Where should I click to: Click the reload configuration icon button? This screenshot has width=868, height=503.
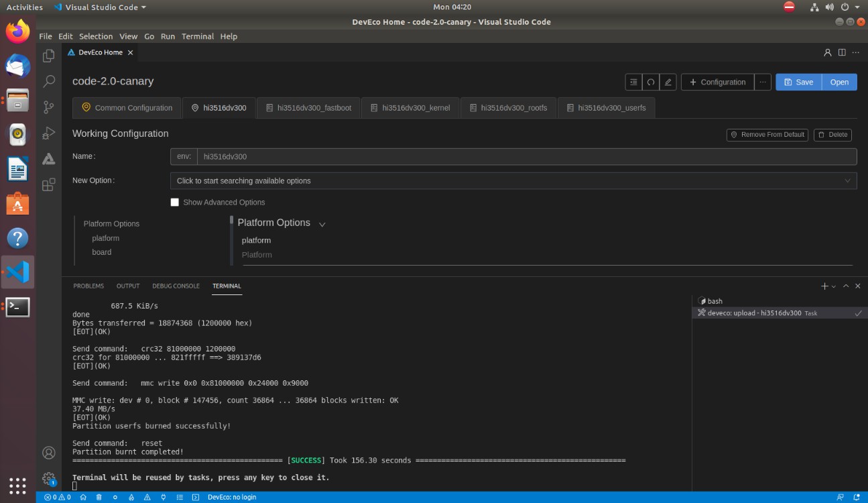click(x=650, y=82)
